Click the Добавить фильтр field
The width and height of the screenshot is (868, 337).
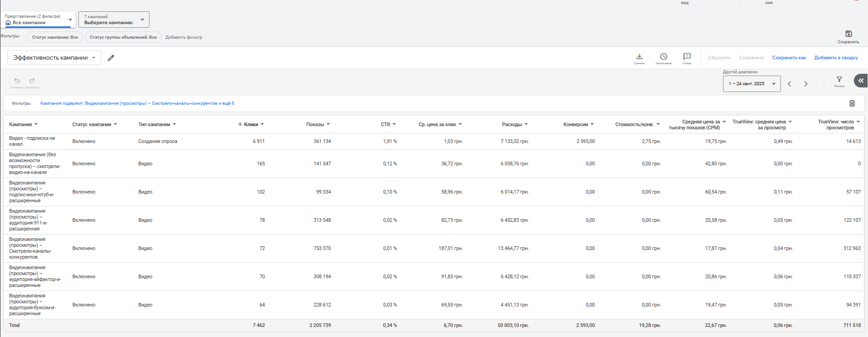(x=184, y=37)
